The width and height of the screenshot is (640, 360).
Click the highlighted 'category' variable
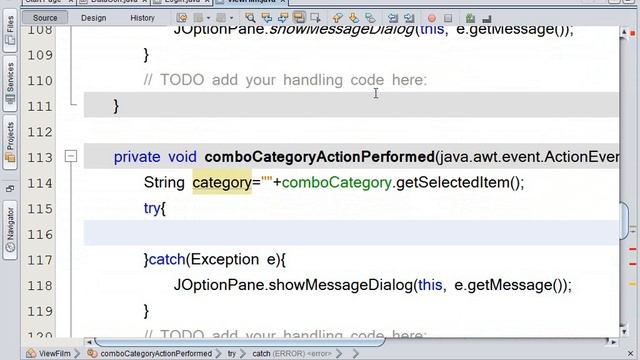pos(222,182)
